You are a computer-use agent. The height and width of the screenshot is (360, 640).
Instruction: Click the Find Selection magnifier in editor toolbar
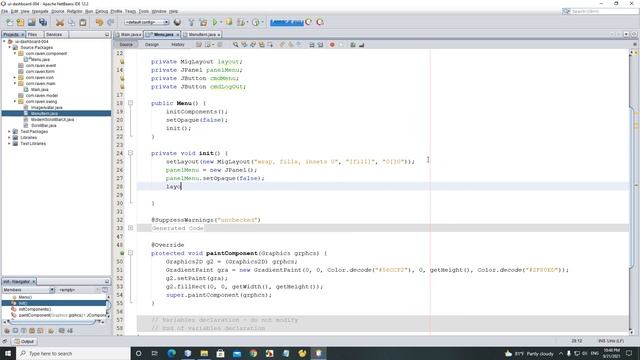236,44
